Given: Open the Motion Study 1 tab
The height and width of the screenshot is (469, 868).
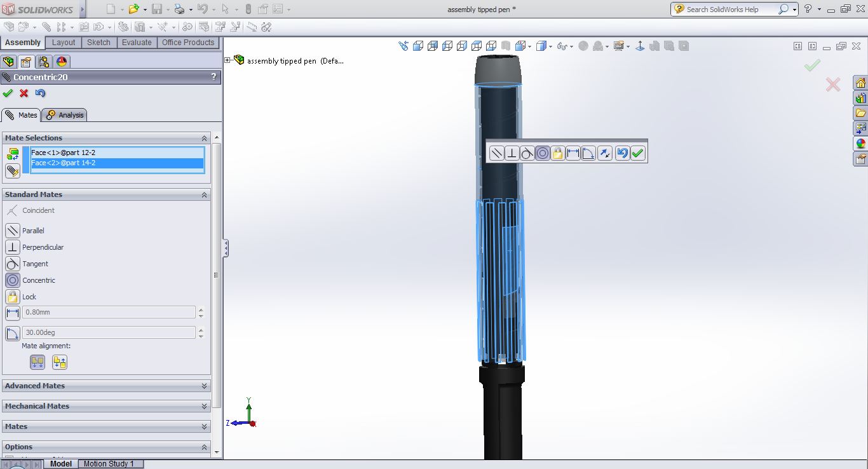Looking at the screenshot, I should (109, 464).
